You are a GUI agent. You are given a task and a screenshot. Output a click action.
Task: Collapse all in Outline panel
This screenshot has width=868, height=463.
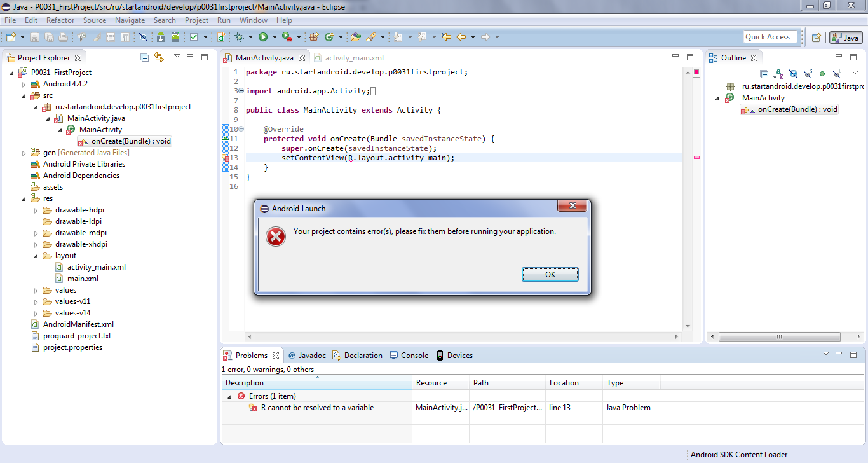coord(764,73)
